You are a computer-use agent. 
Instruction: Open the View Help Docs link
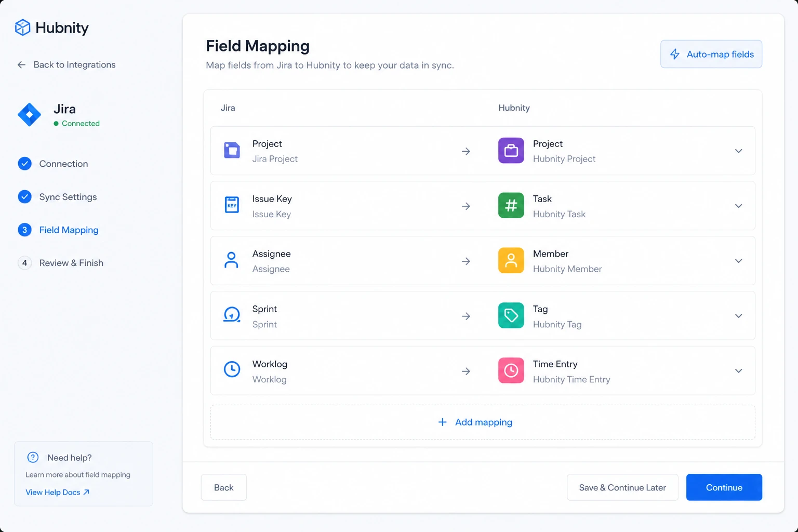(x=58, y=493)
